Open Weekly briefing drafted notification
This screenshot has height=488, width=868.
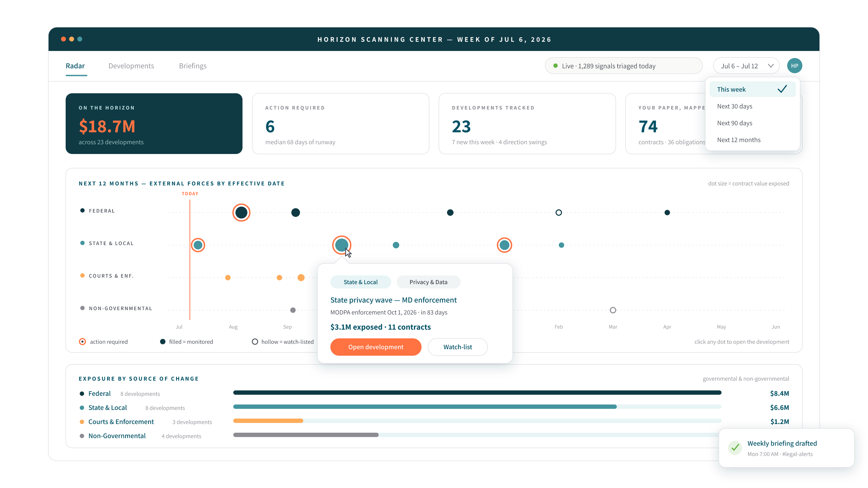pyautogui.click(x=786, y=448)
